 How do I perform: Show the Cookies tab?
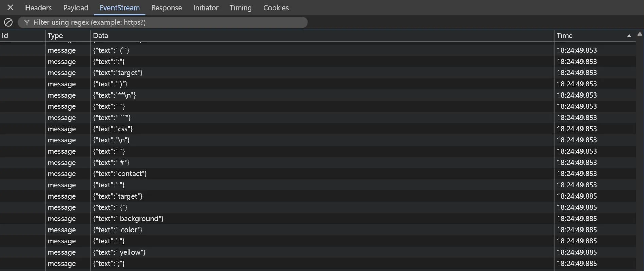click(x=276, y=7)
